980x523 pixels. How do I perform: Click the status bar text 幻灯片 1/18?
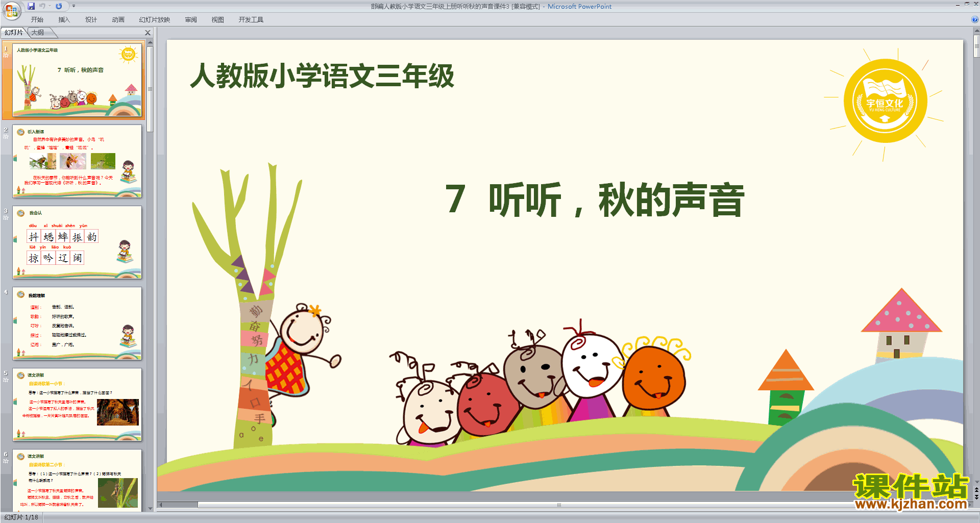coord(21,517)
